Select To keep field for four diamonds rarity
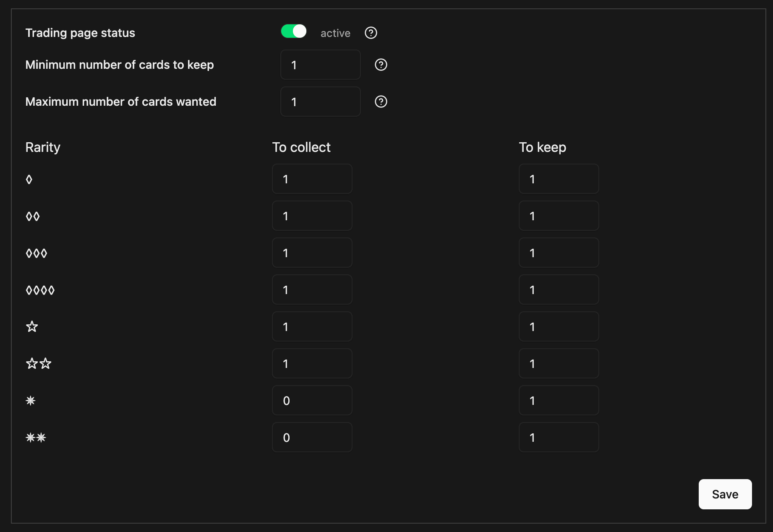Image resolution: width=773 pixels, height=532 pixels. [559, 289]
